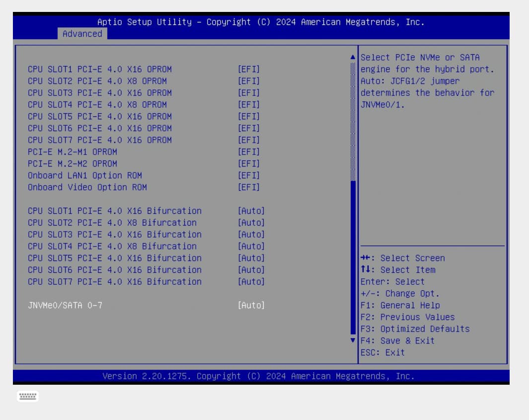Select CPU SLOT1 X16 Bifurcation Auto value
The width and height of the screenshot is (529, 420).
[x=251, y=211]
